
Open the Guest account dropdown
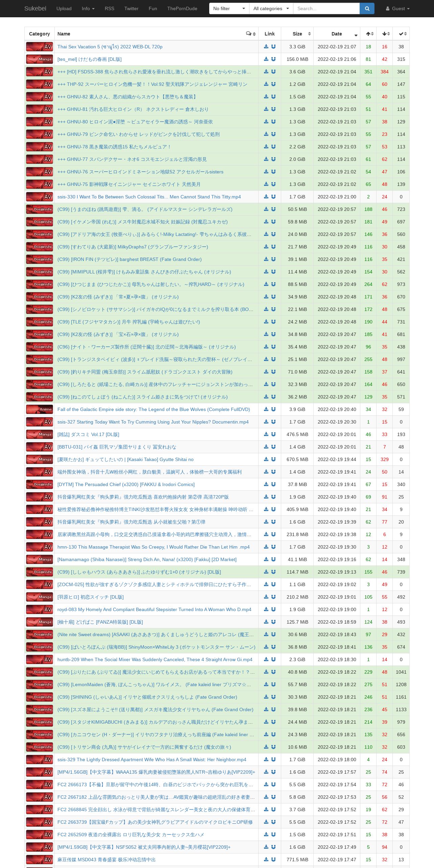click(x=397, y=8)
